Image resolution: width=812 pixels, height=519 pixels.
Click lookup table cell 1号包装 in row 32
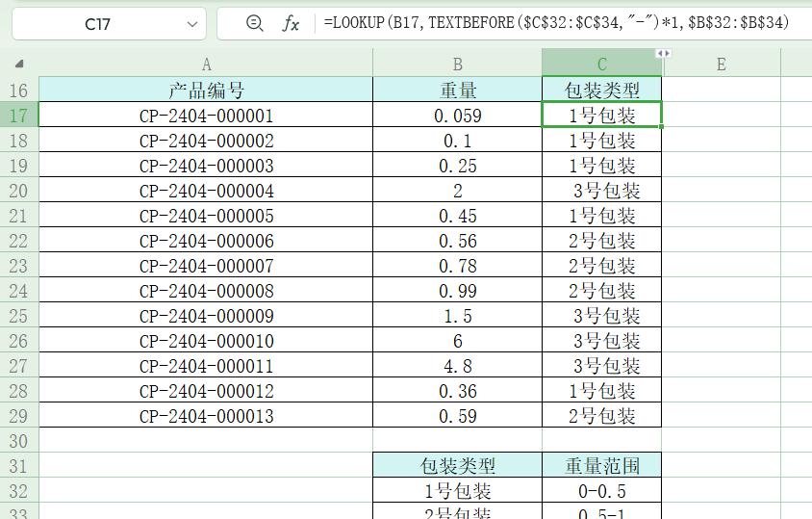[x=457, y=490]
